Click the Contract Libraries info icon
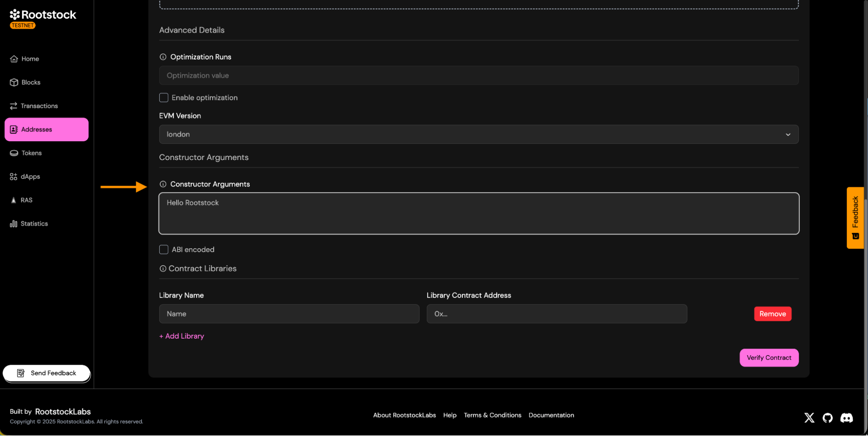 tap(163, 269)
